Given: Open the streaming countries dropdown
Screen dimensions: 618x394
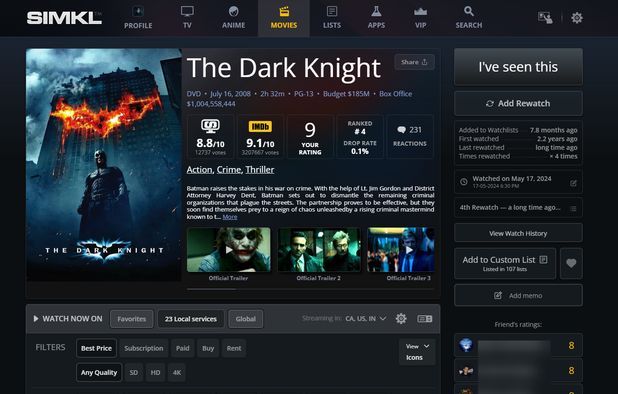Looking at the screenshot, I should click(x=365, y=318).
